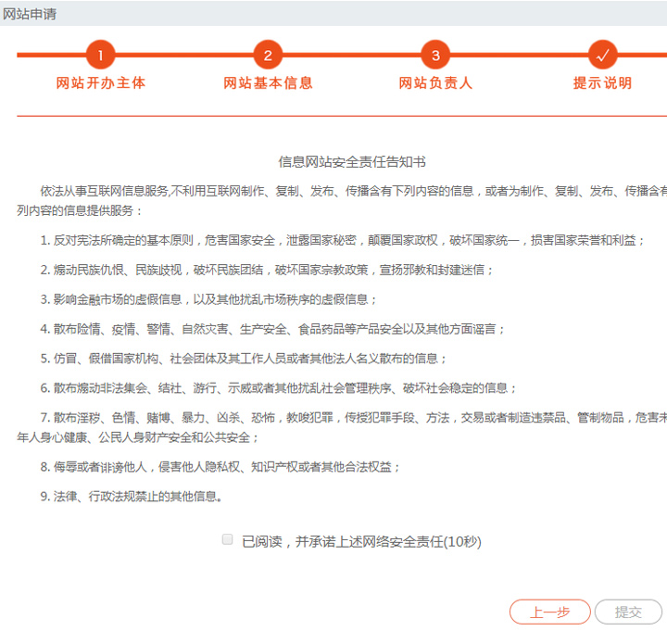Viewport: 667px width, 644px height.
Task: Click the step 3 circle icon
Action: point(435,55)
